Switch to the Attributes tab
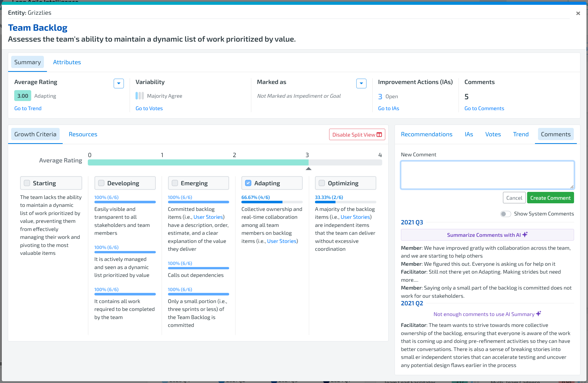This screenshot has height=383, width=588. point(67,62)
